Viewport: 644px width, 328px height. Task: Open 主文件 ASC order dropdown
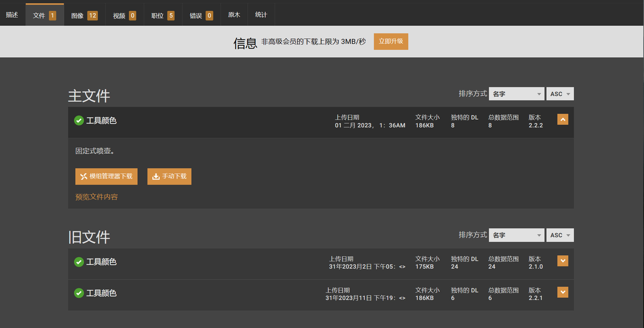(560, 94)
